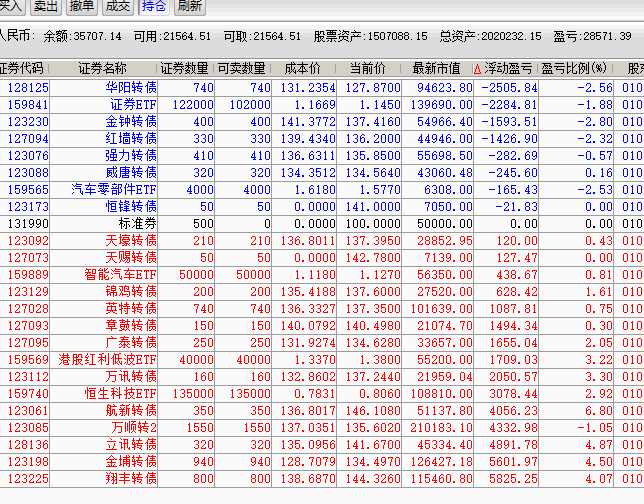The height and width of the screenshot is (504, 644).
Task: Sort by 最新市值 column header
Action: pyautogui.click(x=437, y=69)
